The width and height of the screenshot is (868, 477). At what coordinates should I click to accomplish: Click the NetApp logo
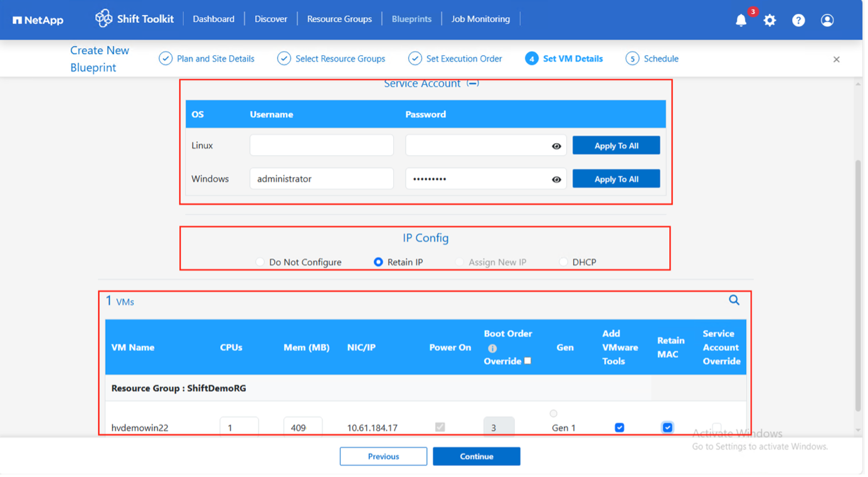[x=38, y=19]
